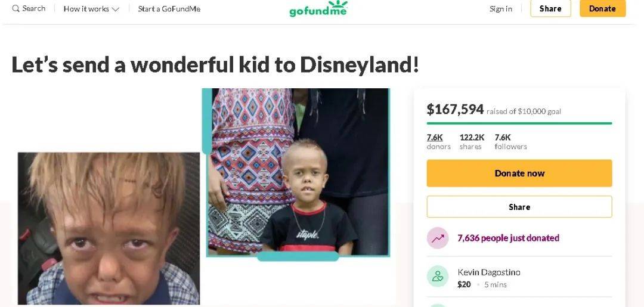Open Start a GoFundMe
Screen dimensions: 644x307
[169, 9]
